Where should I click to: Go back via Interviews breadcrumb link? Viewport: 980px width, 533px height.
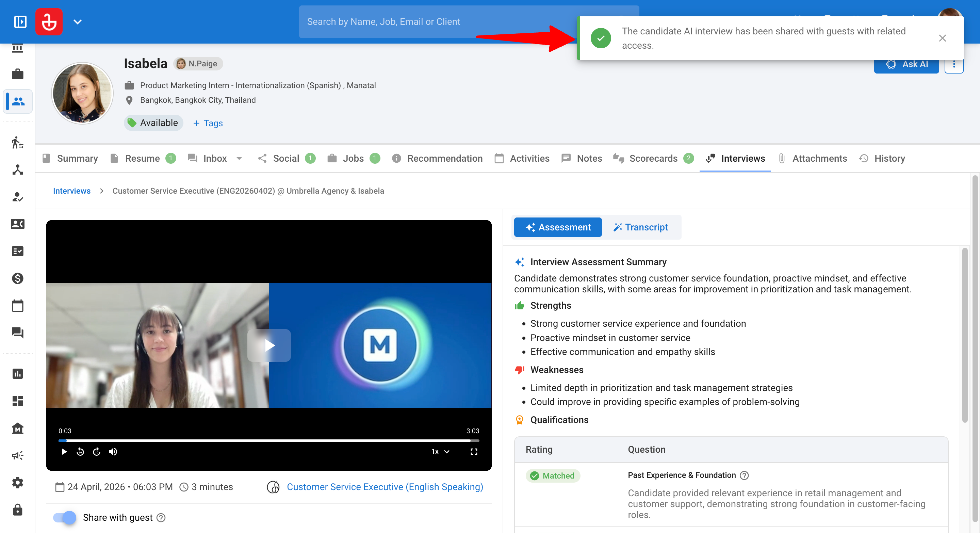[71, 191]
